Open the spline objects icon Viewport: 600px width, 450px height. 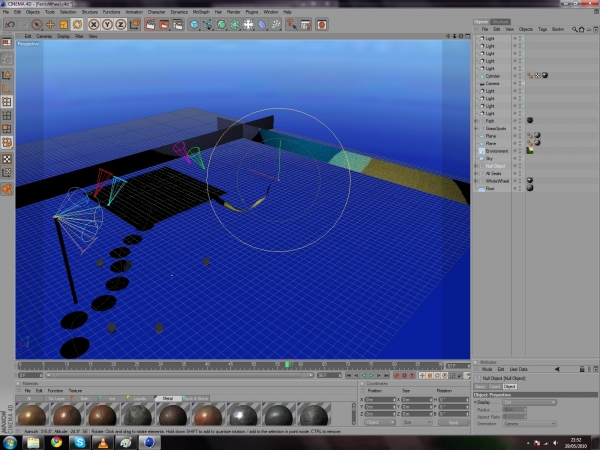[x=208, y=25]
